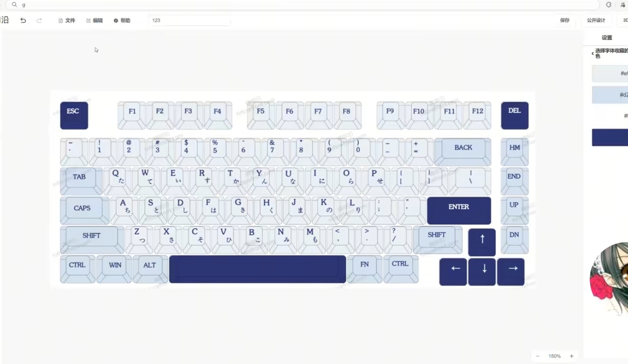The height and width of the screenshot is (364, 628).
Task: Click the 公开设计 (Publish design) button
Action: [596, 20]
